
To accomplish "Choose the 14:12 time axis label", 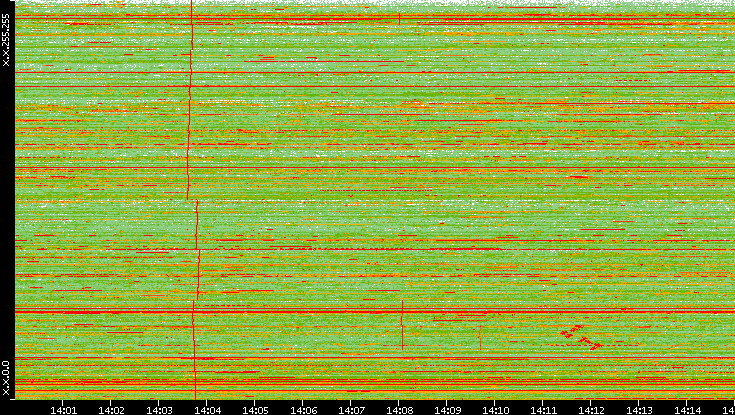I will point(591,408).
